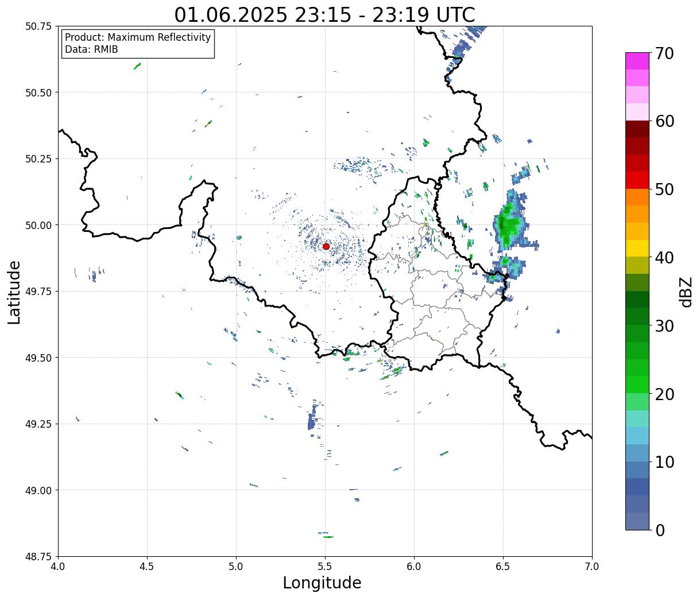Click the latitude tick label '48.75'
The image size is (700, 597).
(x=38, y=557)
